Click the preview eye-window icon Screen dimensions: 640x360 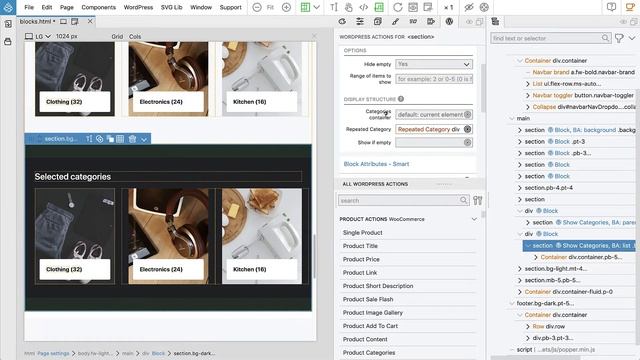(x=413, y=7)
